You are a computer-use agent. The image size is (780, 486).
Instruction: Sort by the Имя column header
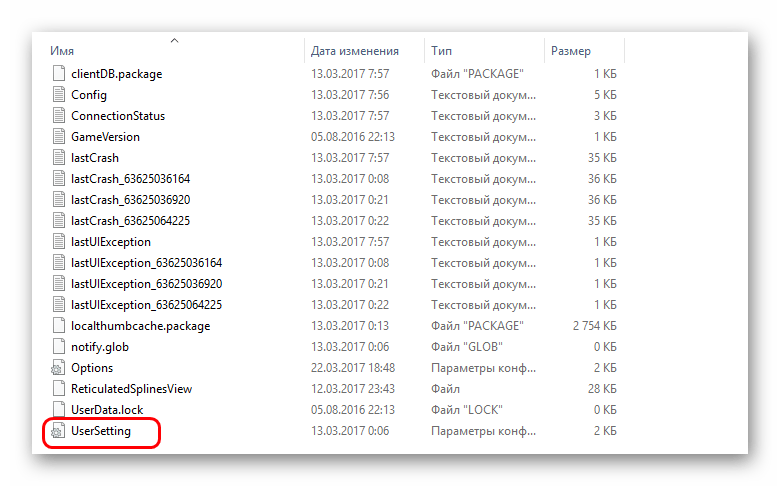pos(62,51)
